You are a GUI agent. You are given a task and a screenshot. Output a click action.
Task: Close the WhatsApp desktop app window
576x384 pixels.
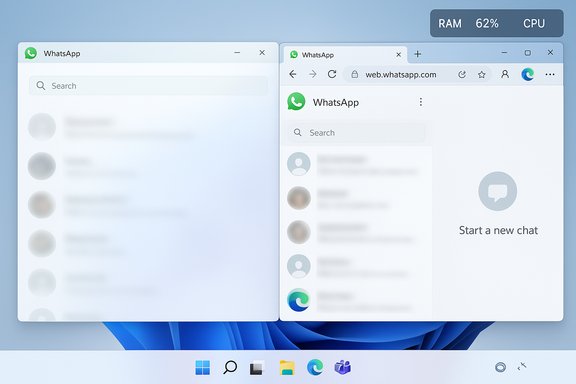(262, 53)
